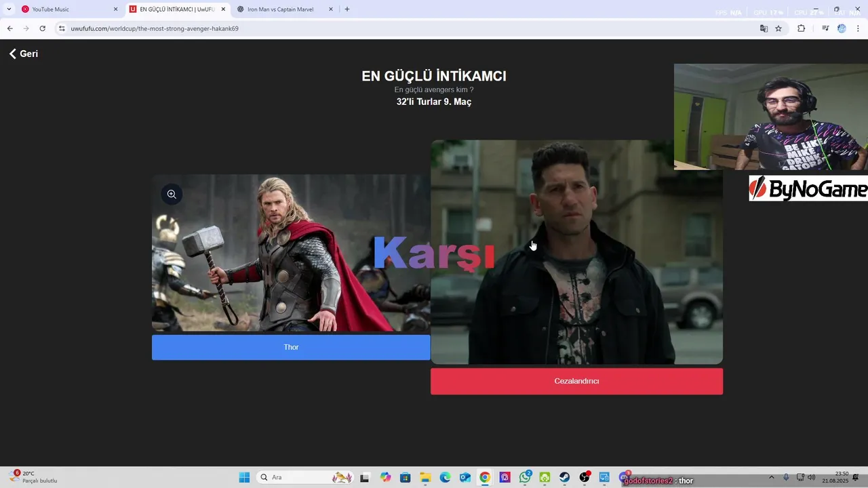Open Outlook from the taskbar
Viewport: 868px width, 488px height.
[465, 478]
